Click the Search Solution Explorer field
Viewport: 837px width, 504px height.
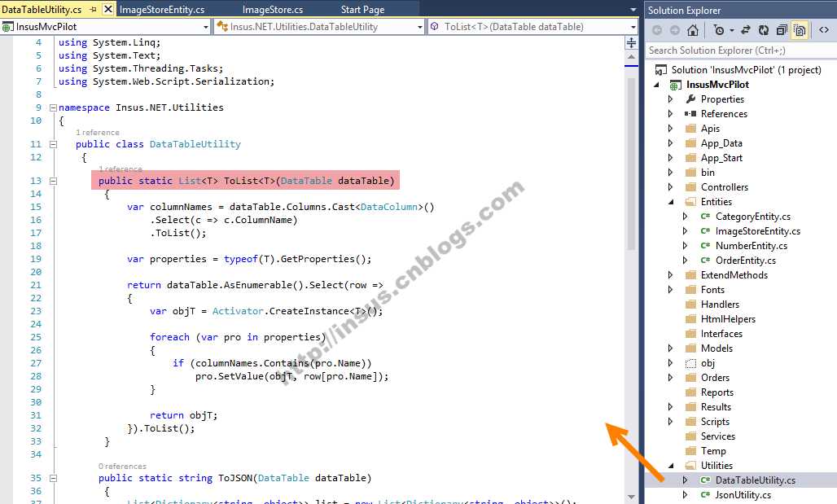pyautogui.click(x=741, y=50)
